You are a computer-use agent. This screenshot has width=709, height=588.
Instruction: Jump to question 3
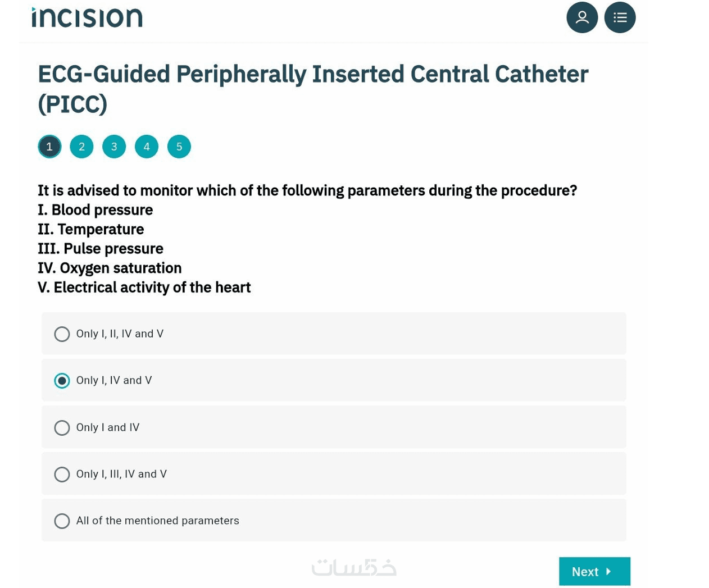(x=114, y=147)
